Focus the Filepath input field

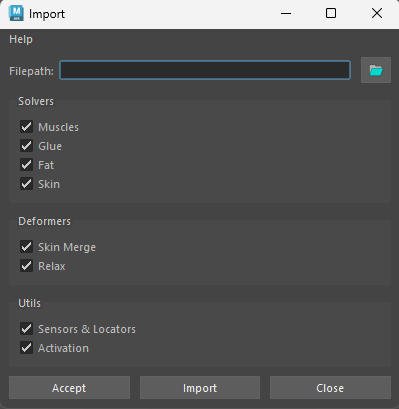[205, 70]
